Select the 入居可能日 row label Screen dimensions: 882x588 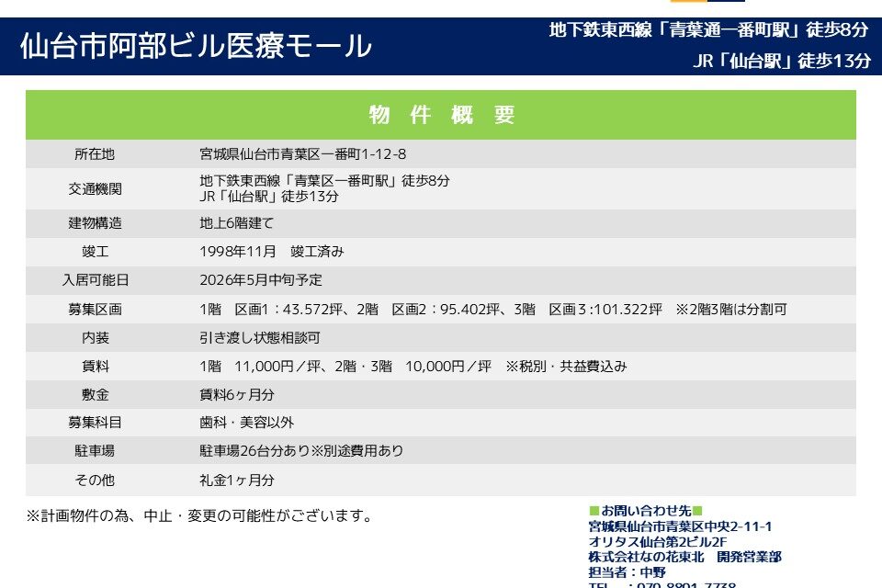(x=95, y=280)
